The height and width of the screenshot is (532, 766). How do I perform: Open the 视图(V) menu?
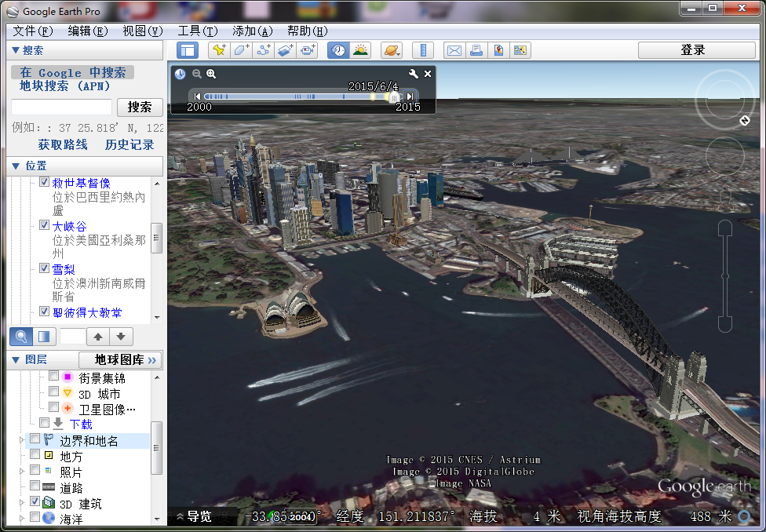click(x=142, y=31)
